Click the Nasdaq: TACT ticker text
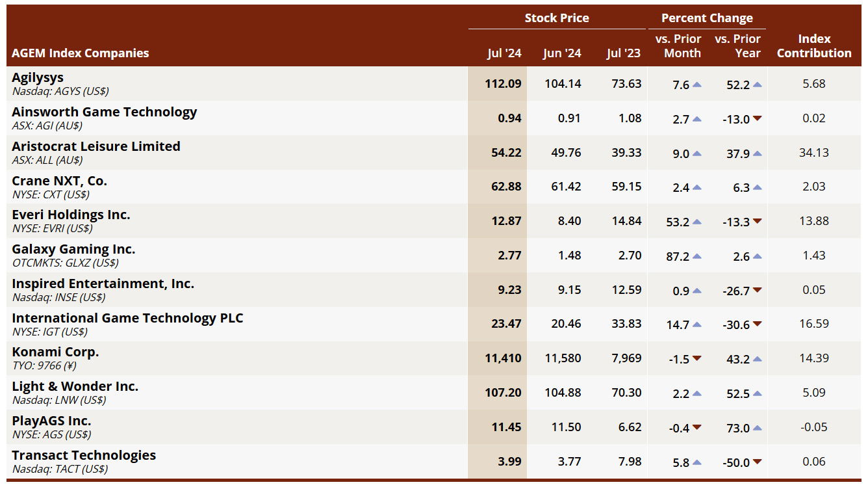The image size is (868, 489). 60,469
